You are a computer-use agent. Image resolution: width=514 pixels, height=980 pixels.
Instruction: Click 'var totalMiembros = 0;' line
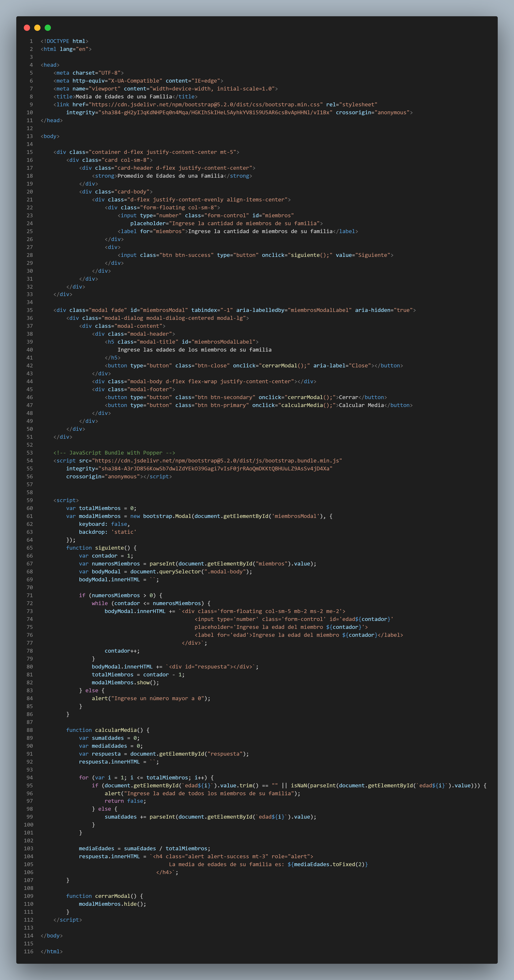click(x=101, y=508)
